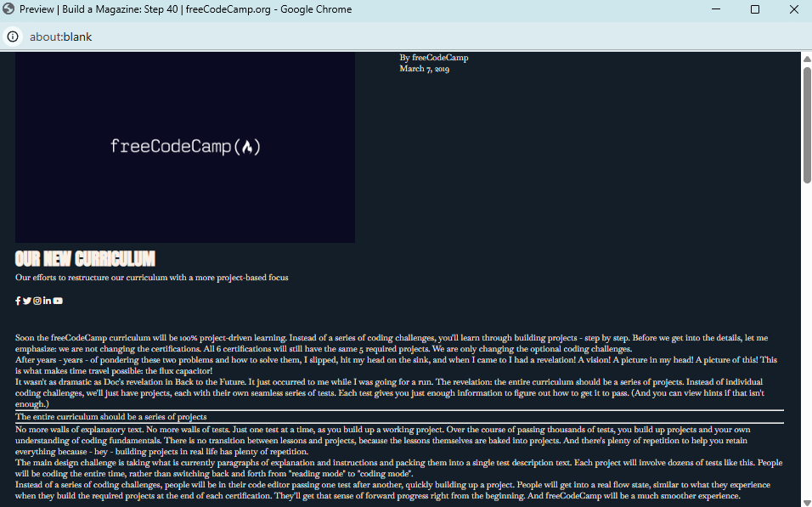Click the 'March 7, 2019' date

[x=424, y=69]
